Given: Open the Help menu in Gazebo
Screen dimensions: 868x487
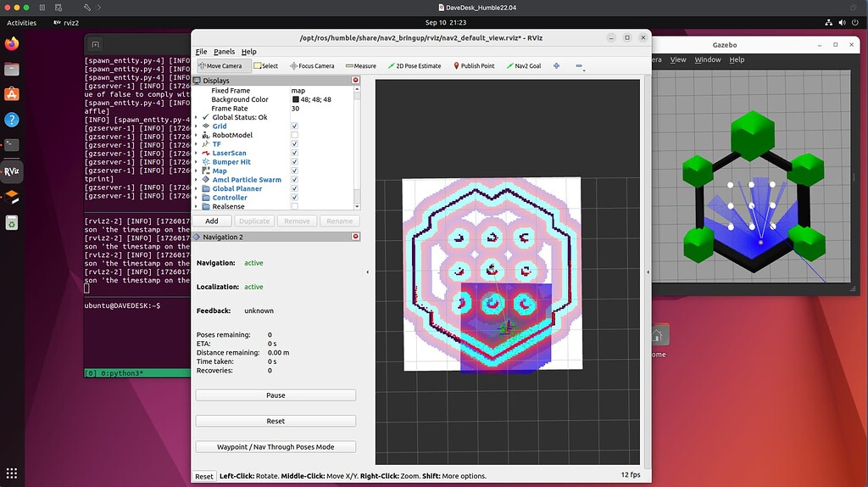Looking at the screenshot, I should (737, 60).
